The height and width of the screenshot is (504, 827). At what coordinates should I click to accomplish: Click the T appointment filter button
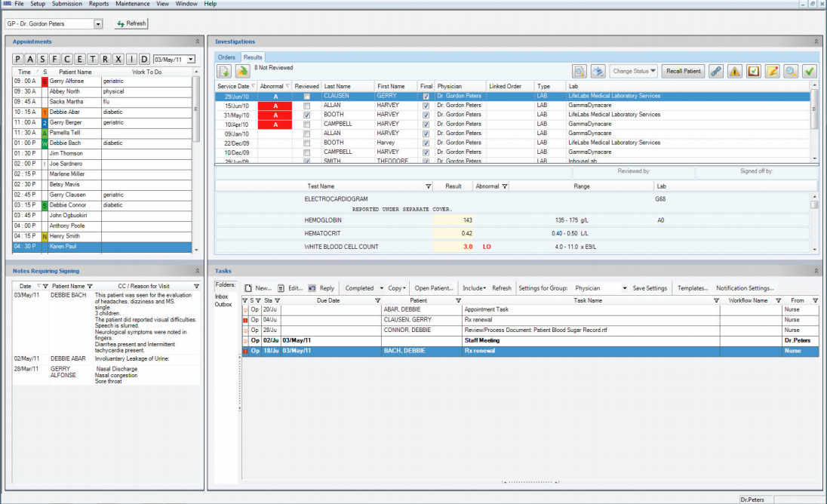click(93, 59)
